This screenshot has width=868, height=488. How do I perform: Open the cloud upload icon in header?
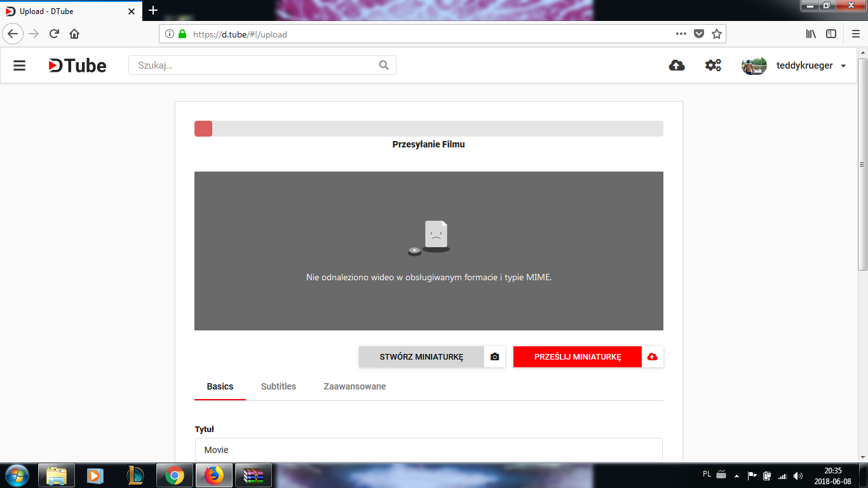[677, 65]
